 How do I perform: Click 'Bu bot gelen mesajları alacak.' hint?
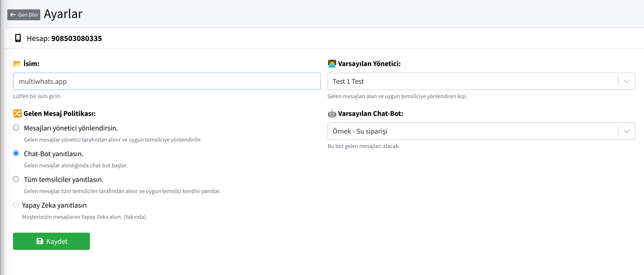[364, 146]
